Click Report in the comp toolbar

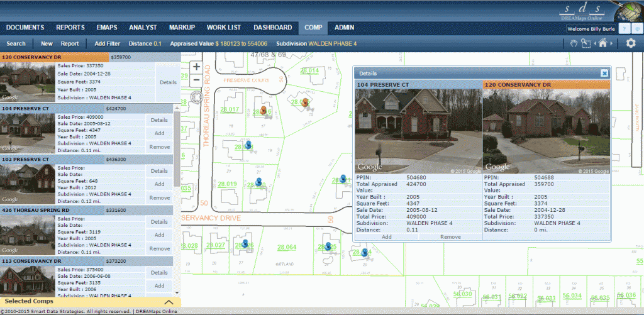(70, 43)
